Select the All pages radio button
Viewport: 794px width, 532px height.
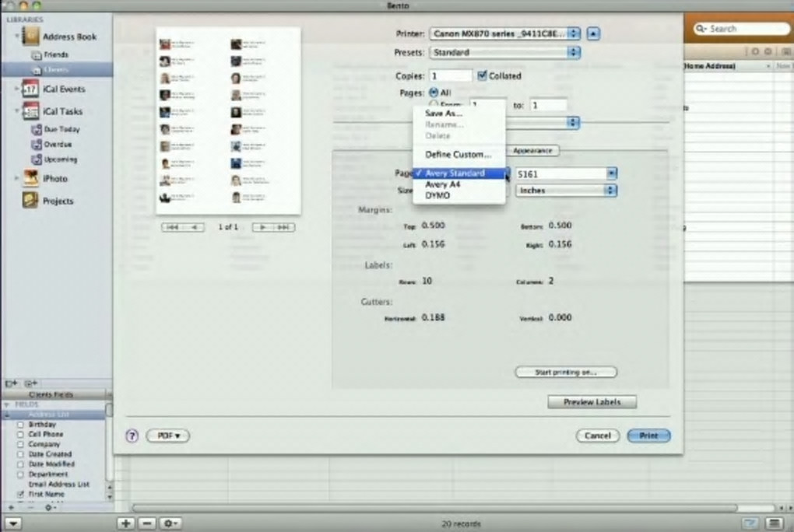point(434,93)
